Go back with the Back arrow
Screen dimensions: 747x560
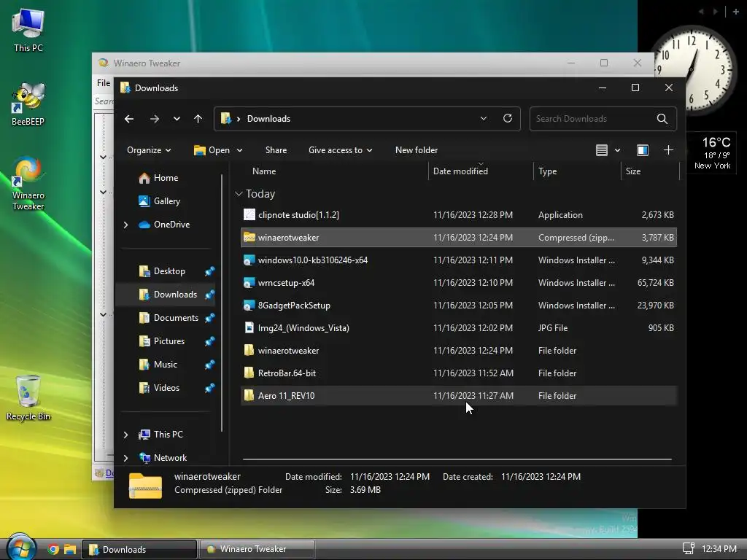[129, 119]
